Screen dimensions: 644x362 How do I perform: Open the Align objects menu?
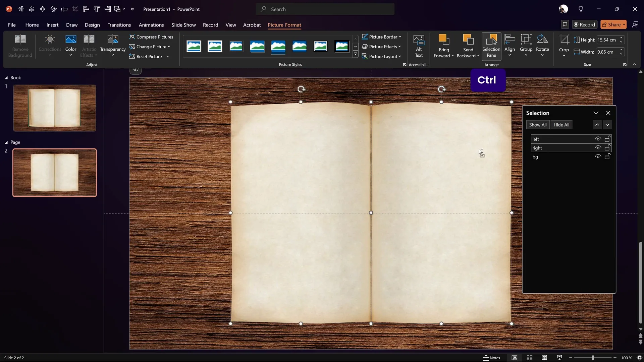click(x=509, y=46)
